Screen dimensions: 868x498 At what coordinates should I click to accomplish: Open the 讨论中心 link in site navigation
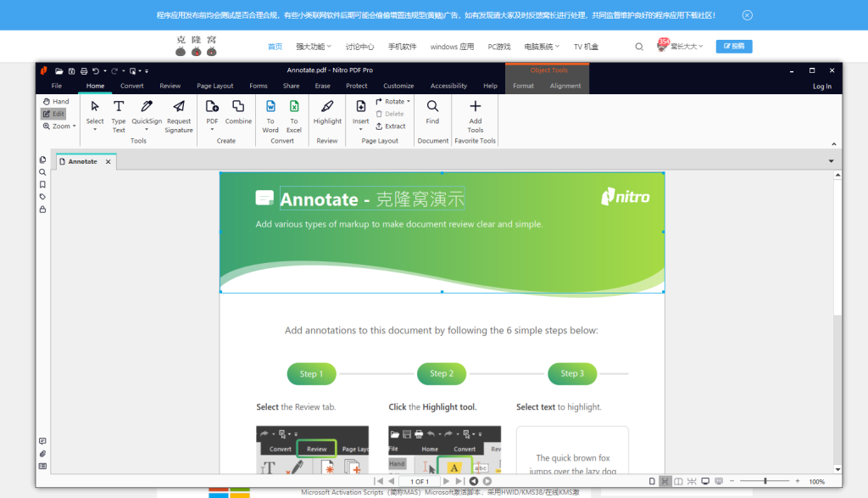[359, 47]
